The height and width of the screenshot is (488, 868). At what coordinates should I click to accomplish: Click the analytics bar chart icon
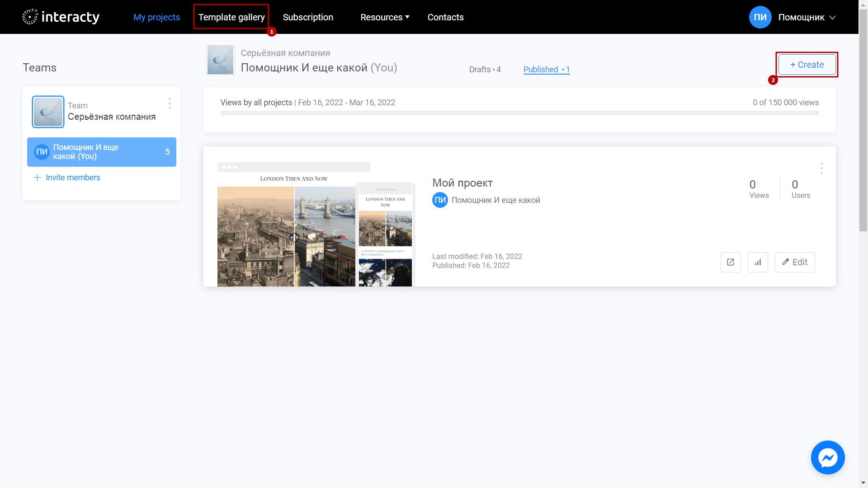(x=758, y=262)
